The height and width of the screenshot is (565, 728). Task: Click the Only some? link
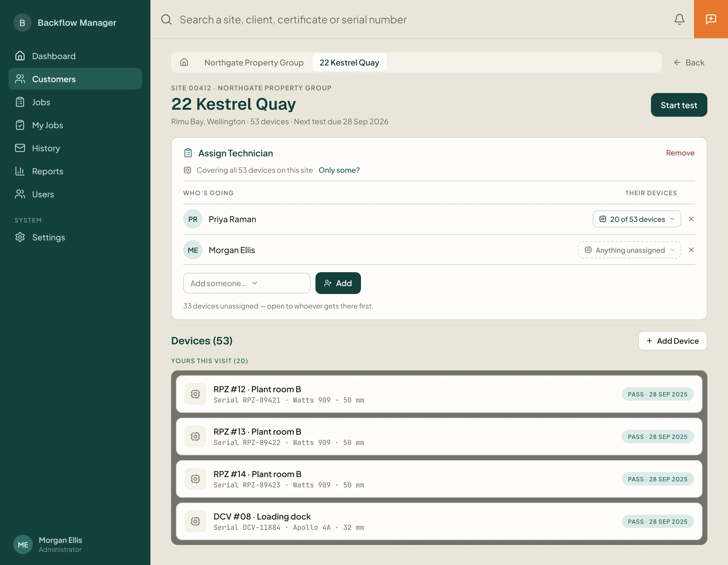point(339,170)
